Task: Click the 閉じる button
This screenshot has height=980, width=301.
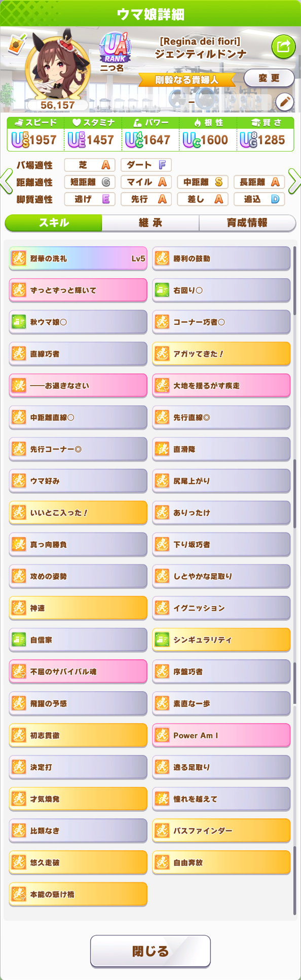Action: [150, 951]
